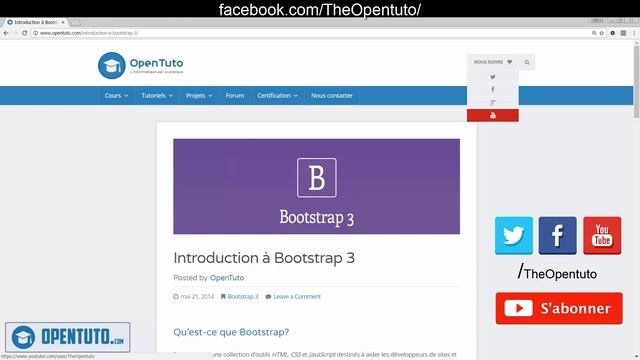Click the Bootstrap 3 banner image
The width and height of the screenshot is (640, 360).
316,187
